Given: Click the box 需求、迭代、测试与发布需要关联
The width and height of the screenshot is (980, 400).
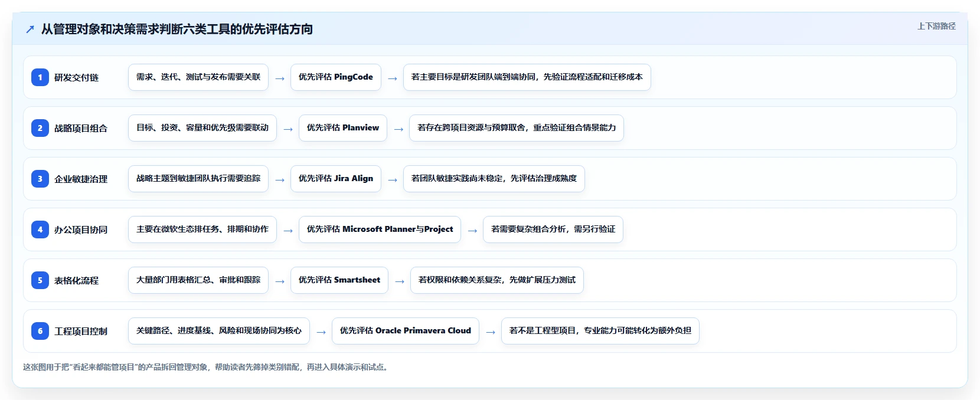Looking at the screenshot, I should pyautogui.click(x=198, y=77).
